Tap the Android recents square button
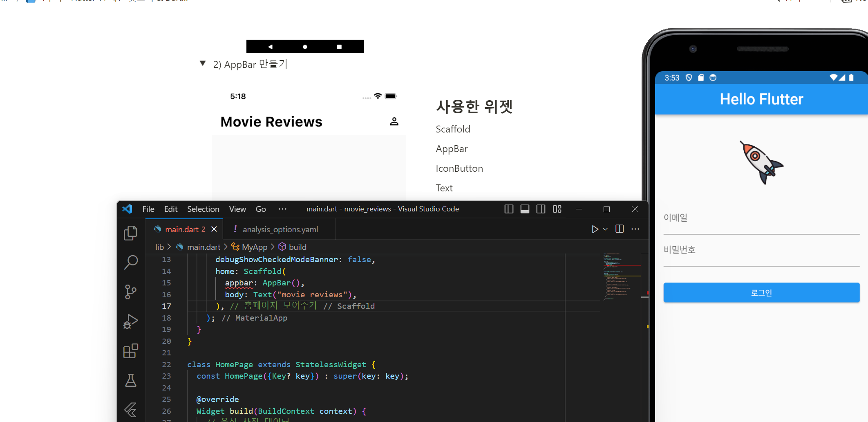 339,47
